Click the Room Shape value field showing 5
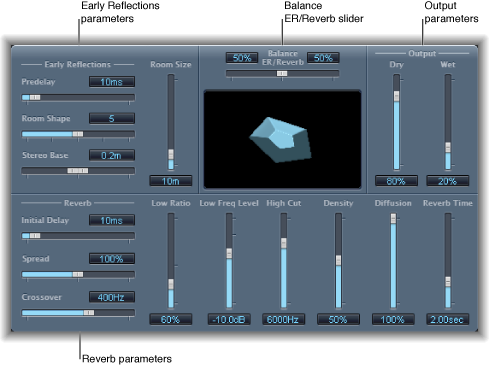 pyautogui.click(x=112, y=118)
